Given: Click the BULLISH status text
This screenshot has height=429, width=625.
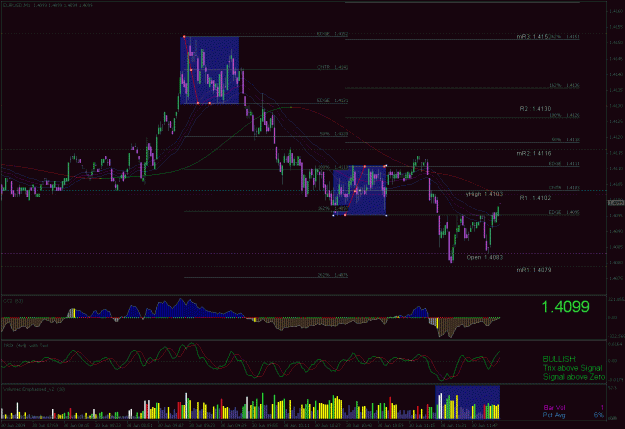Looking at the screenshot, I should (559, 359).
